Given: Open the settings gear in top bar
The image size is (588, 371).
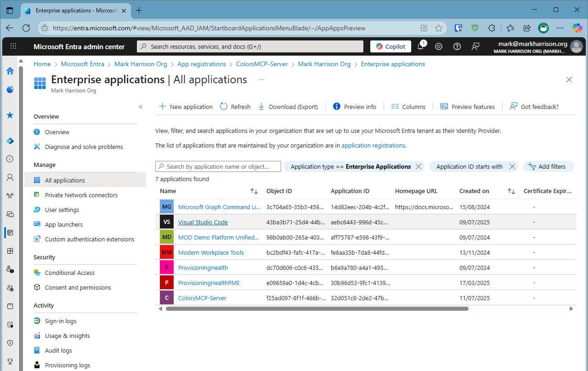Looking at the screenshot, I should pyautogui.click(x=439, y=46).
